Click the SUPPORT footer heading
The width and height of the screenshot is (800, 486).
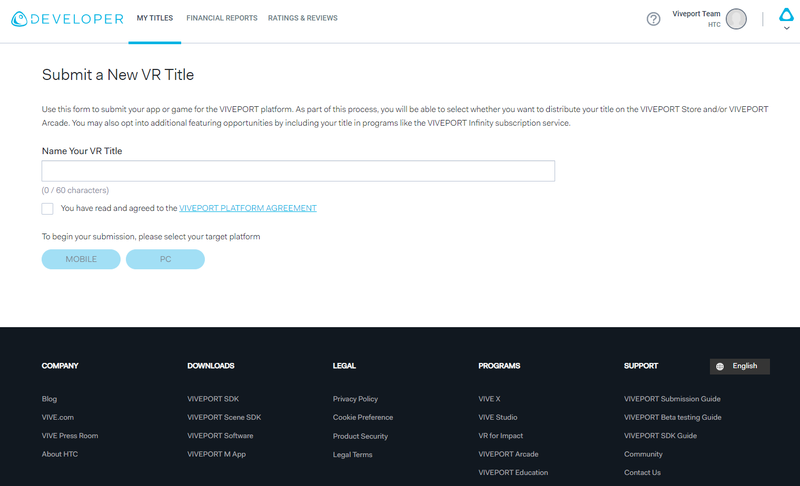click(x=641, y=366)
